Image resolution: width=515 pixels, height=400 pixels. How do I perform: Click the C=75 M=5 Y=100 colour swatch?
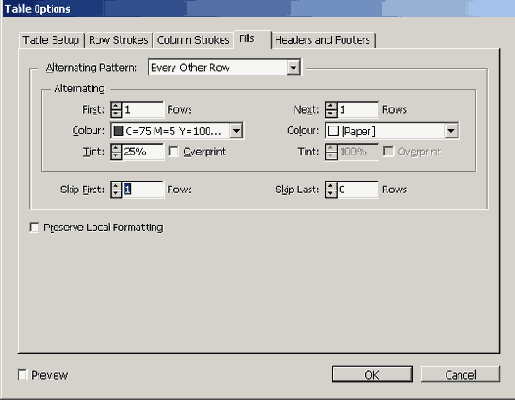click(x=118, y=131)
